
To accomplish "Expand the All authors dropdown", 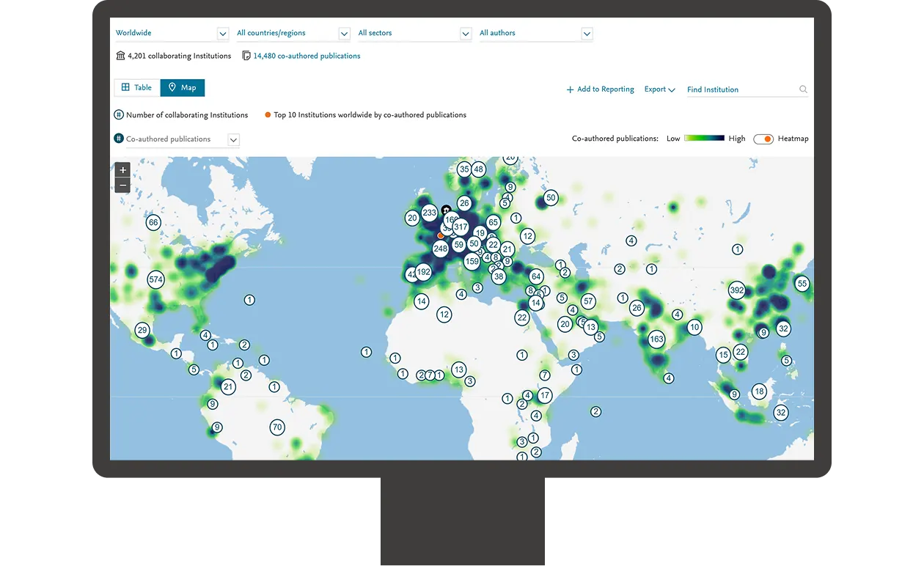I will click(x=586, y=34).
